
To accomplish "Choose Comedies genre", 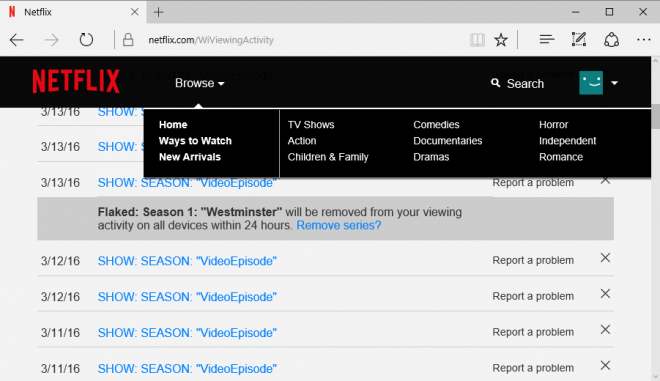I will coord(436,125).
